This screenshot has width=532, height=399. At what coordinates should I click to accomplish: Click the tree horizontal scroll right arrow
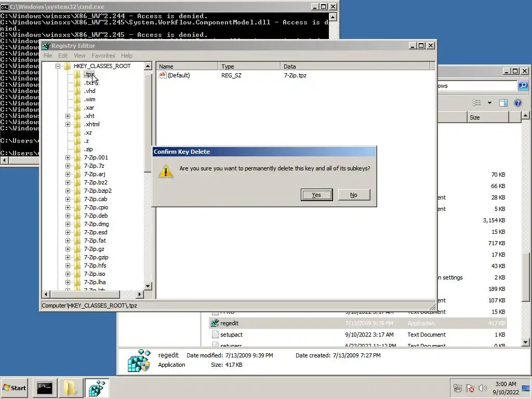pyautogui.click(x=139, y=294)
